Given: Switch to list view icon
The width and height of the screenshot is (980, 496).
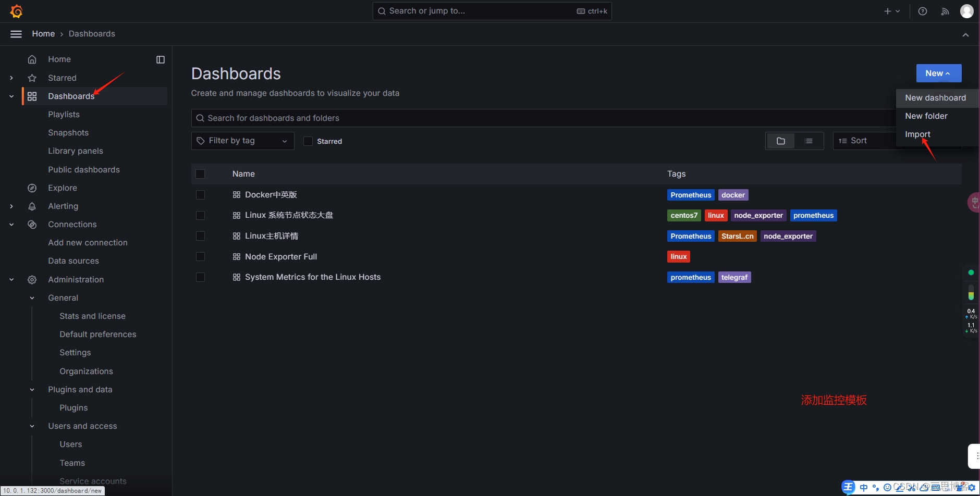Looking at the screenshot, I should (x=808, y=141).
